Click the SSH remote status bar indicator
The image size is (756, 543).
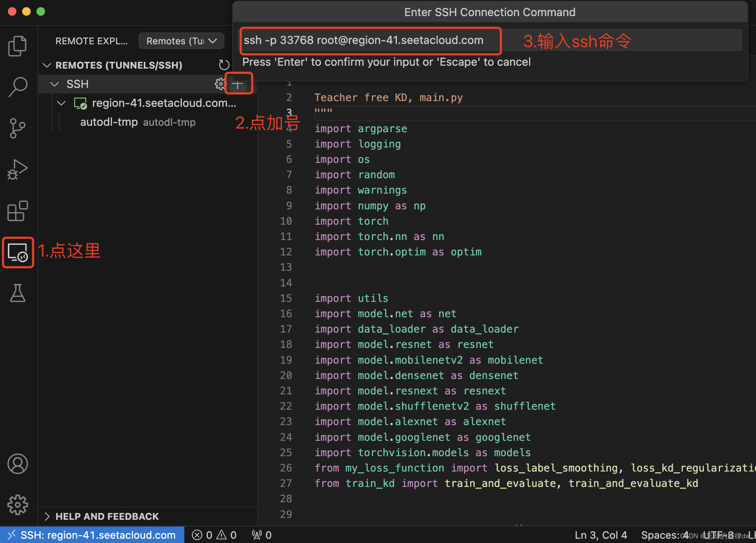click(92, 535)
